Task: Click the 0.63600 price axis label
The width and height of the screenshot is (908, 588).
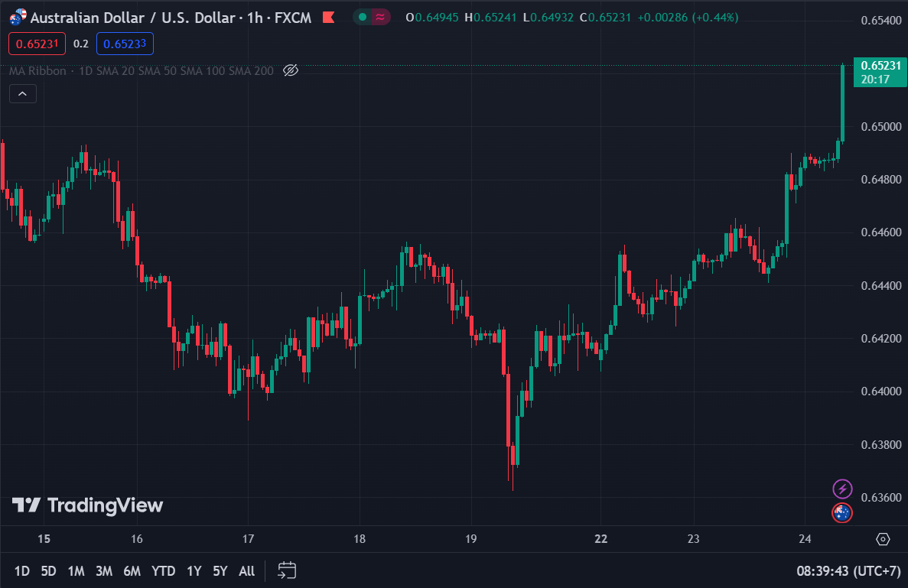Action: (x=880, y=498)
